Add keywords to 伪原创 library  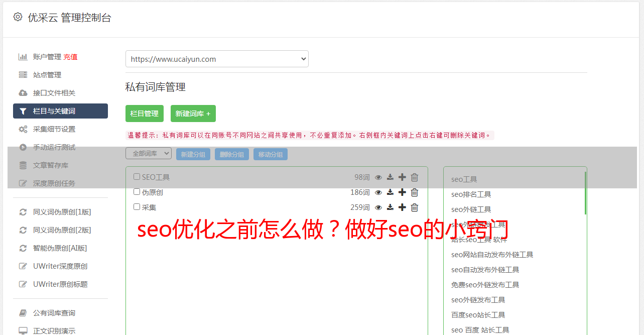pos(402,192)
